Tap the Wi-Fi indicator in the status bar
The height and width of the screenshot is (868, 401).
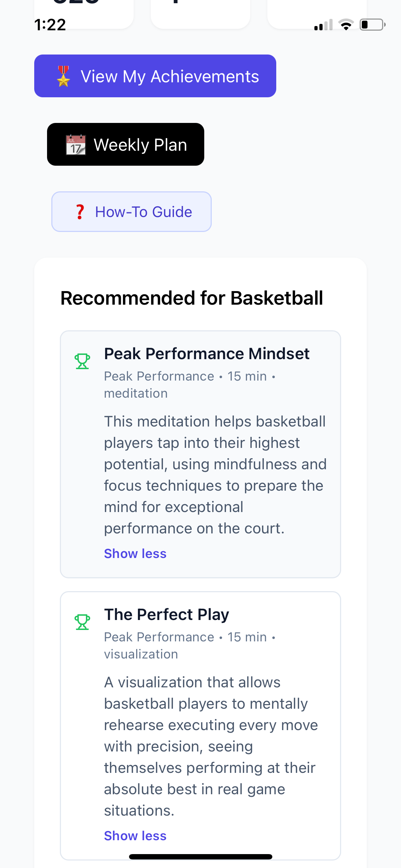click(x=345, y=24)
